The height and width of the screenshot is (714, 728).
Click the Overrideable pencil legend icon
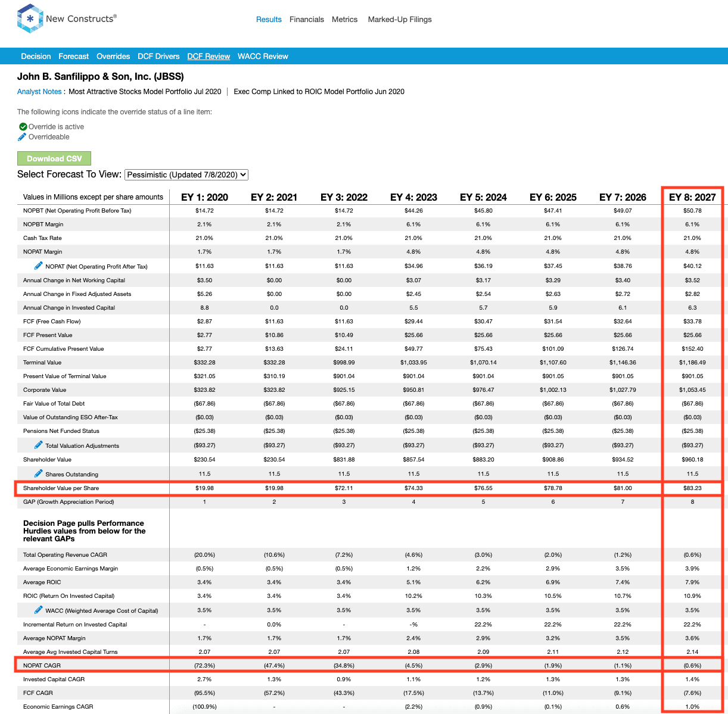click(x=22, y=137)
